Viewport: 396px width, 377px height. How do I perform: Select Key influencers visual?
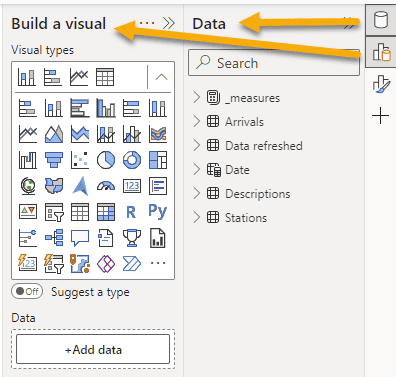click(27, 238)
